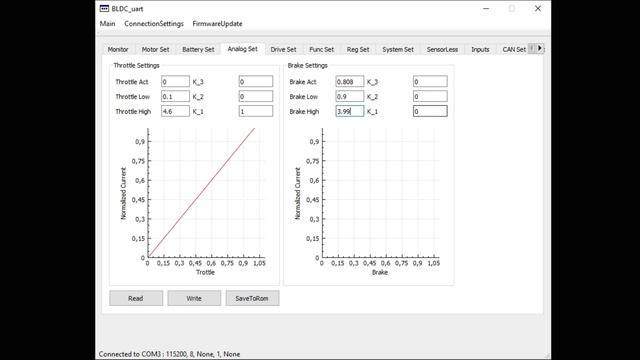Viewport: 640px width, 360px height.
Task: Switch to the Reg Set tab
Action: tap(358, 49)
